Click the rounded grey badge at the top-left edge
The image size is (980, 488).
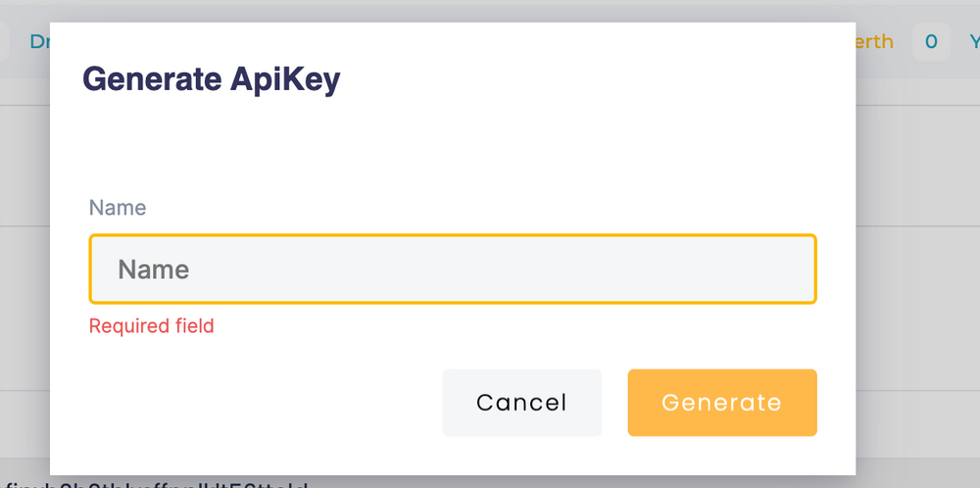pyautogui.click(x=4, y=42)
